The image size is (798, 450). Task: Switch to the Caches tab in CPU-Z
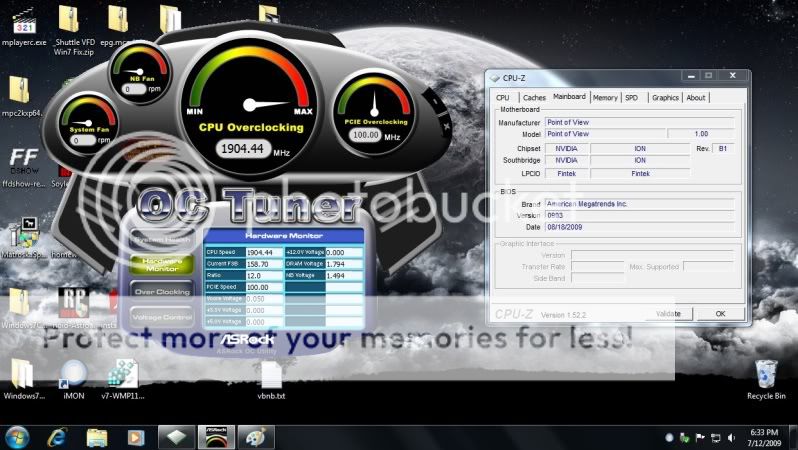click(534, 97)
